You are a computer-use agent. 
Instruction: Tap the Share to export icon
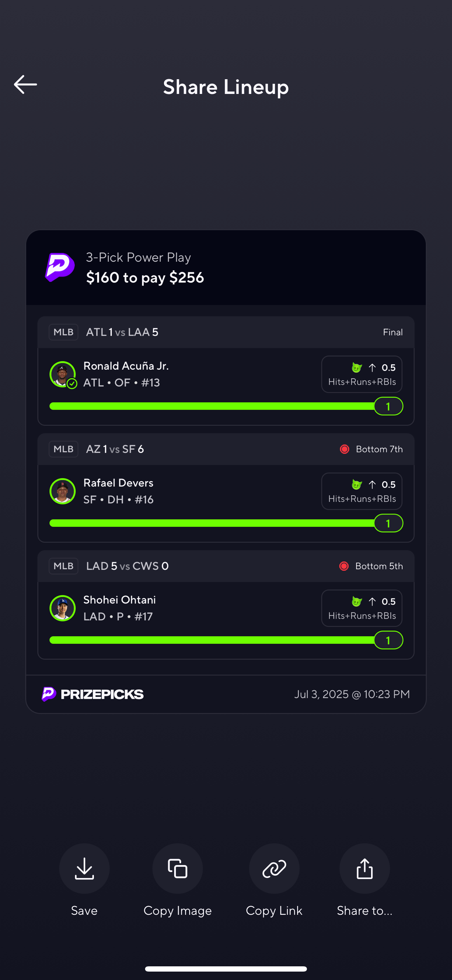tap(364, 869)
